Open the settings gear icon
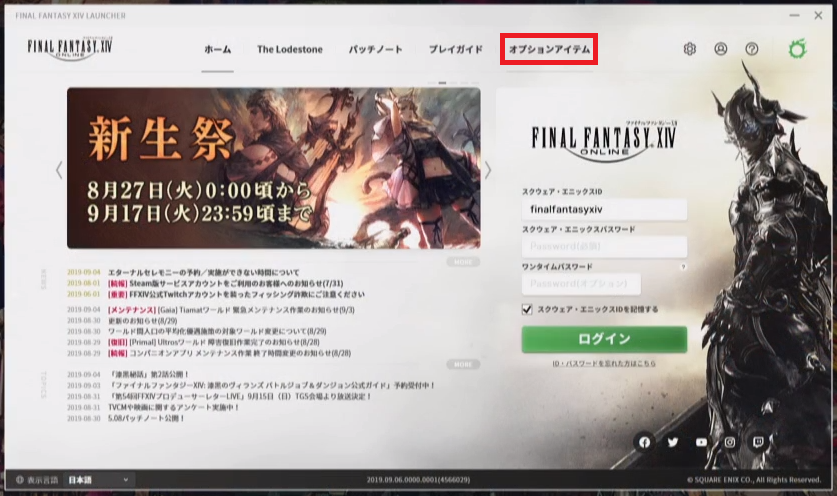The image size is (837, 496). coord(690,49)
